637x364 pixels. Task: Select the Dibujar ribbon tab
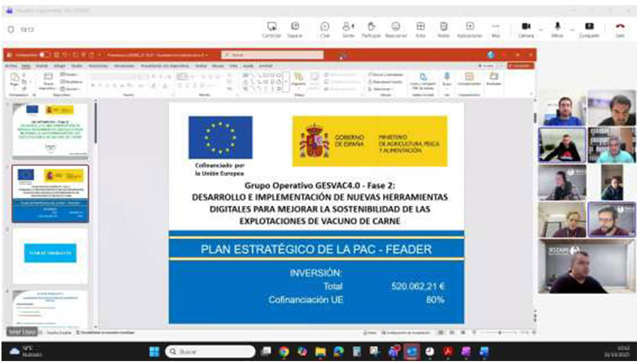(x=60, y=66)
